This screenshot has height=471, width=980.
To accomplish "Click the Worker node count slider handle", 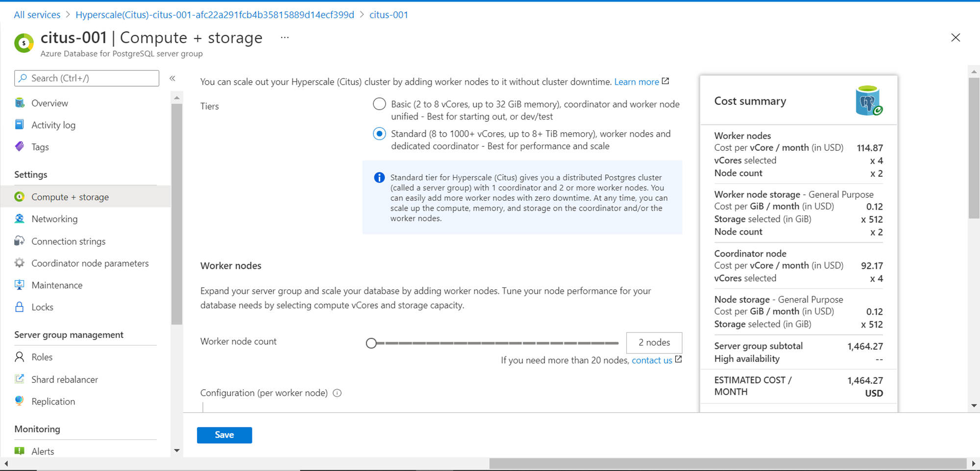I will (x=371, y=343).
